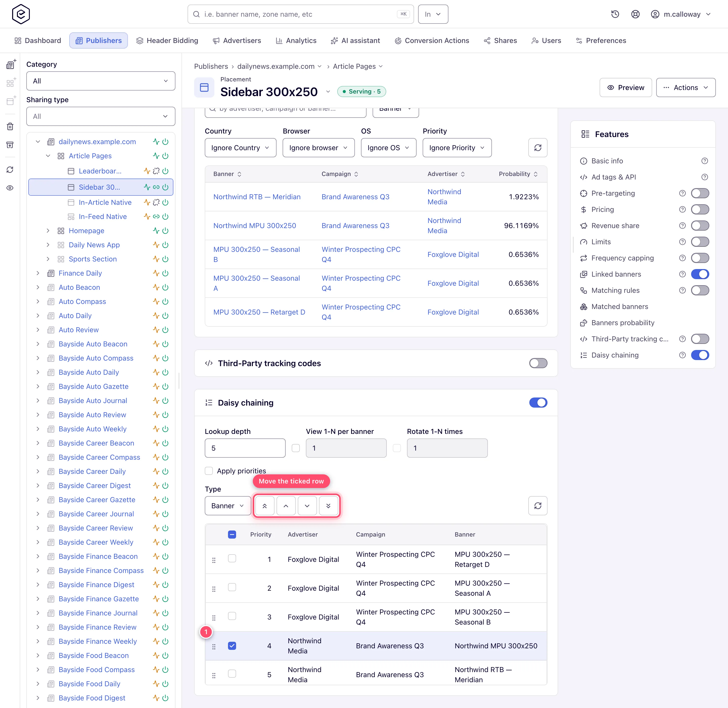728x708 pixels.
Task: Move ticked row down one step
Action: (307, 506)
